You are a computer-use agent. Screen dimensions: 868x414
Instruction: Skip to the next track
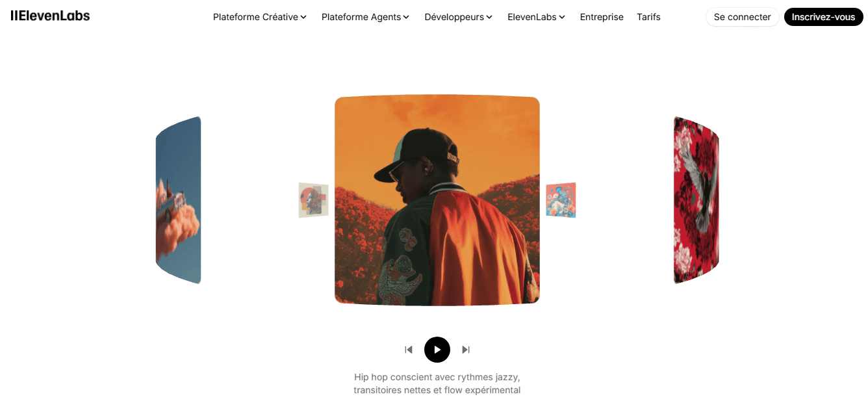pos(466,350)
